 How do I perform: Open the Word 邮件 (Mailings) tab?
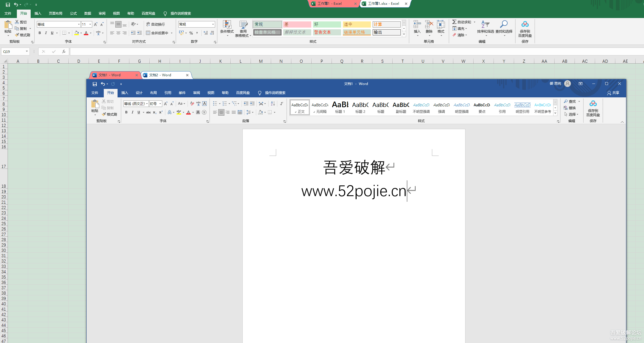(182, 93)
